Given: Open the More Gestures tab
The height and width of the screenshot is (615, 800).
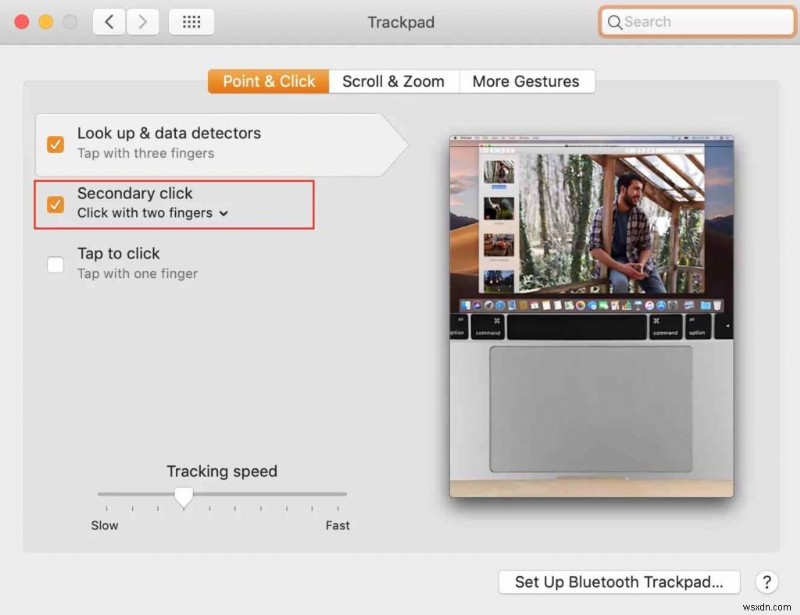Looking at the screenshot, I should click(527, 81).
